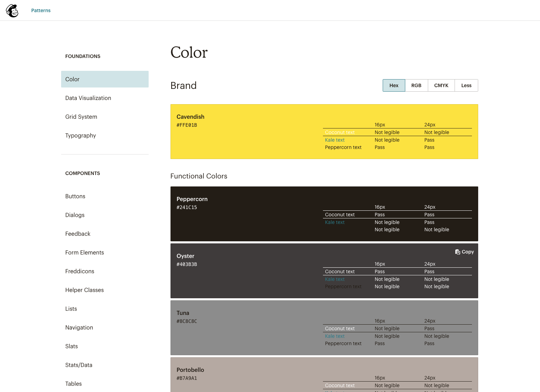
Task: Select Color in Foundations sidebar
Action: (105, 79)
